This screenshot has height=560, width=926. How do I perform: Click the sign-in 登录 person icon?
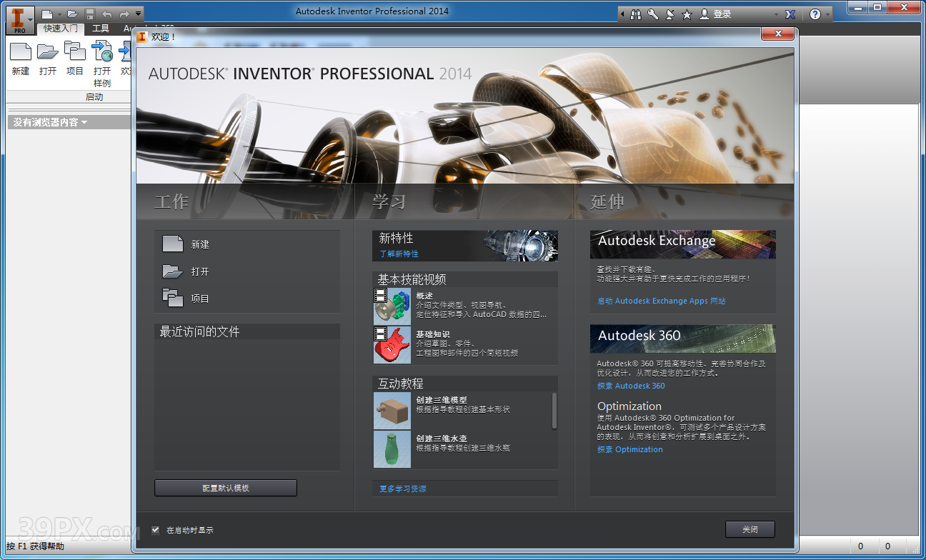click(705, 14)
